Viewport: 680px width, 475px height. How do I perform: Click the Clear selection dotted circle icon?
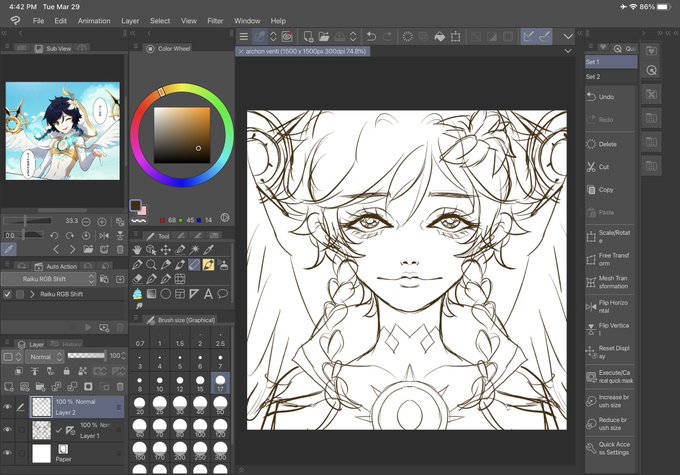(x=407, y=36)
